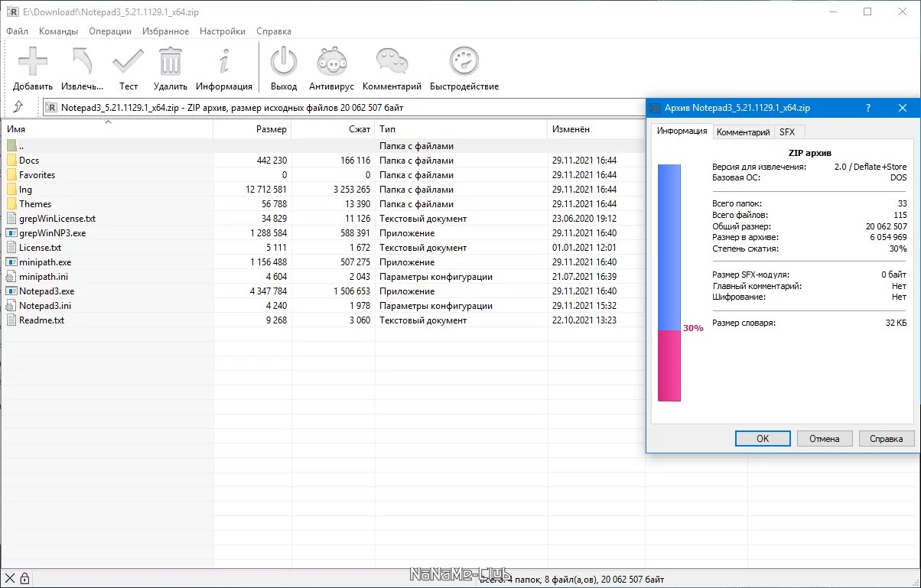
Task: Select the Информация tab in dialog
Action: 682,131
